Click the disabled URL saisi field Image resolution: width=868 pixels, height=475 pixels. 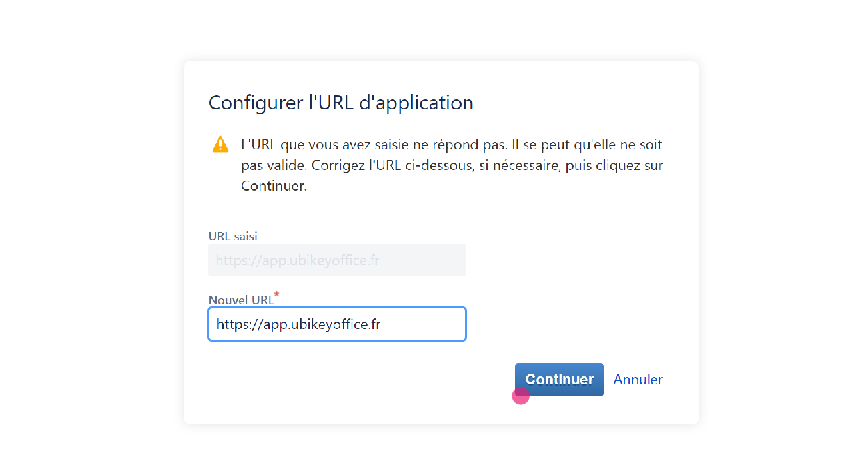tap(337, 260)
